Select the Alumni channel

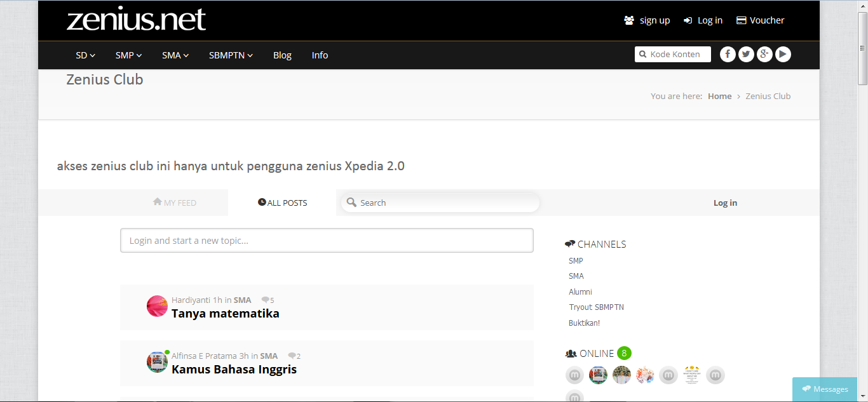(580, 292)
